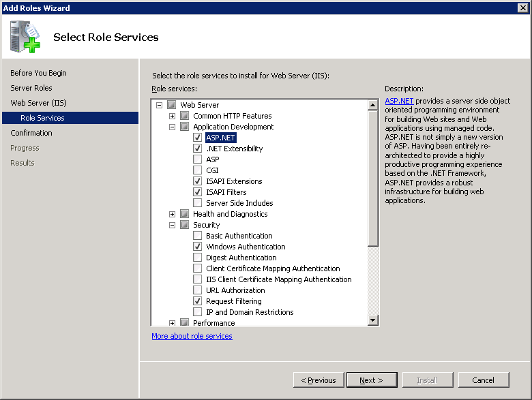
Task: Click the Previous button
Action: (319, 380)
